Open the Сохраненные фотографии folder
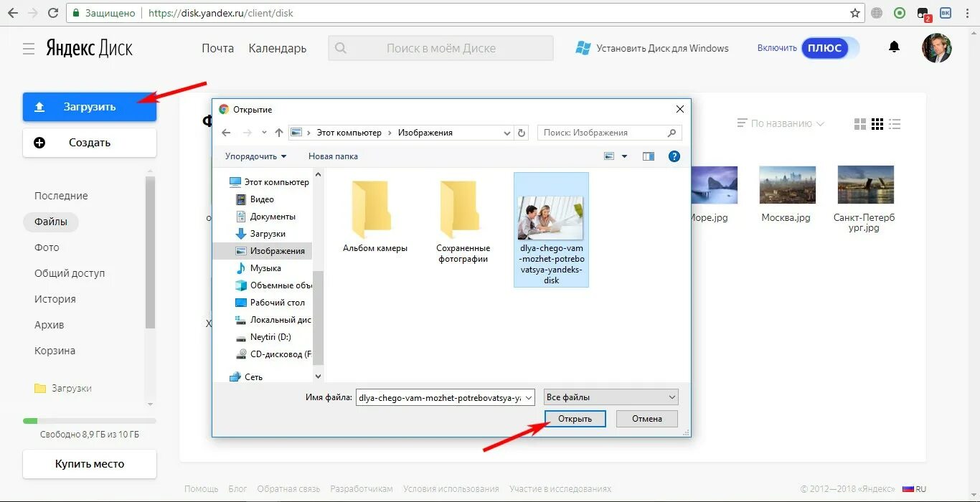 (x=463, y=222)
